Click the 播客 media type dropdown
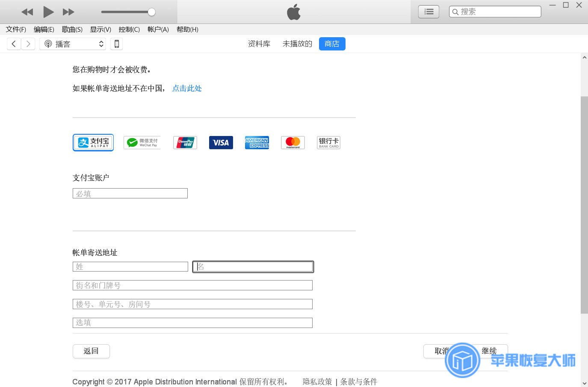Screen dimensions: 588x387 point(72,44)
